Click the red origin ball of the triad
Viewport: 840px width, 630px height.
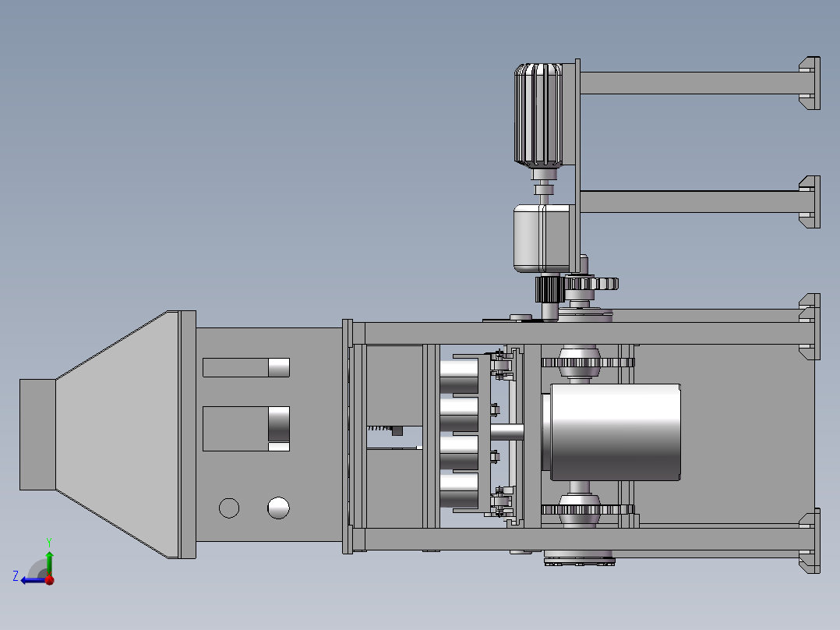click(49, 579)
